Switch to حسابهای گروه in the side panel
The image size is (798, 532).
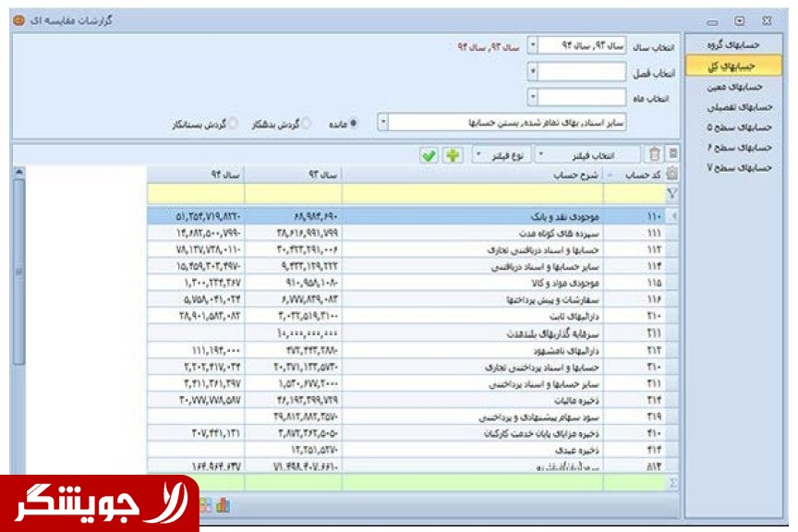click(x=732, y=44)
